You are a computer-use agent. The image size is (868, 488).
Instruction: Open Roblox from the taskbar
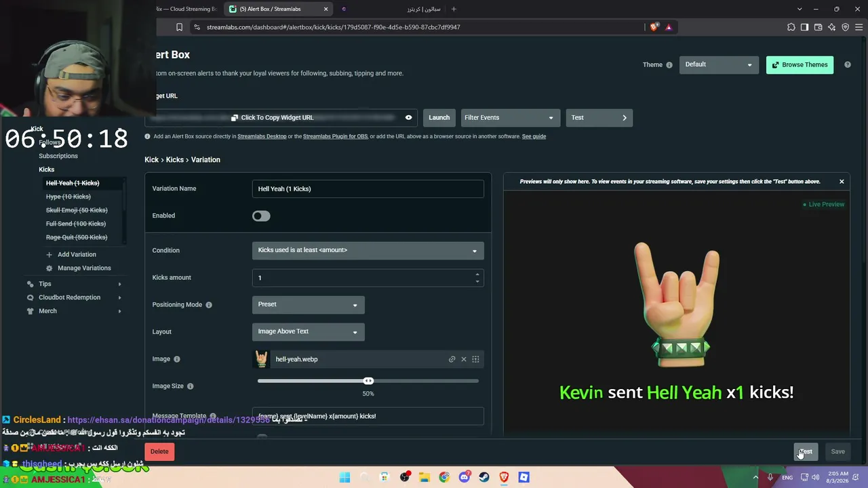pos(524,477)
